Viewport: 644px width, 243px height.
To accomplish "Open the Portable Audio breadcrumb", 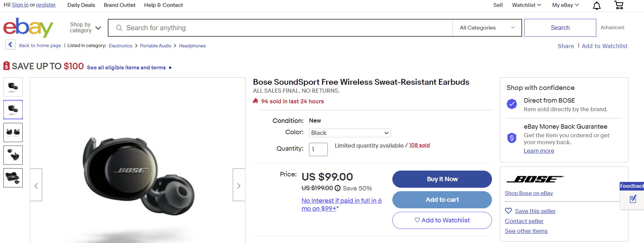I will tap(156, 46).
